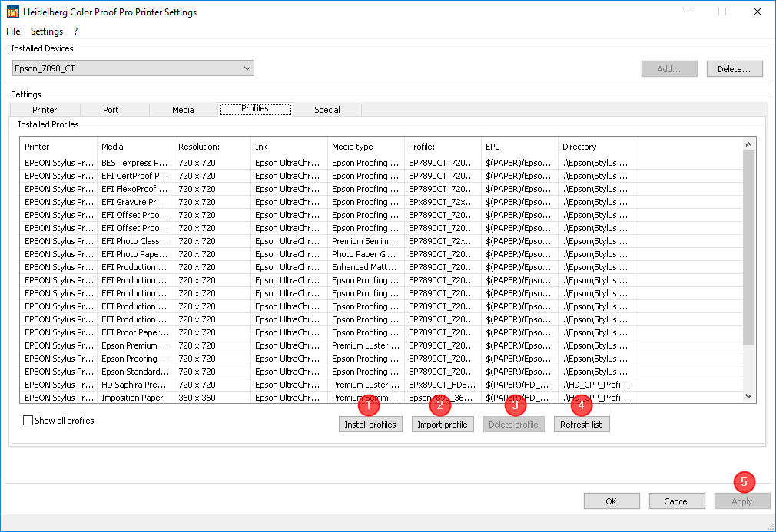Select the BEST eXpress P... profile row
Image resolution: width=776 pixels, height=532 pixels.
[x=381, y=163]
